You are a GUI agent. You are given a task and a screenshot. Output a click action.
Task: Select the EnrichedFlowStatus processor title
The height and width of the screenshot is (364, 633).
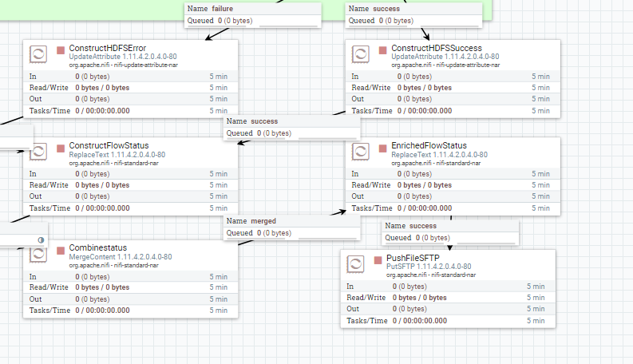[429, 146]
